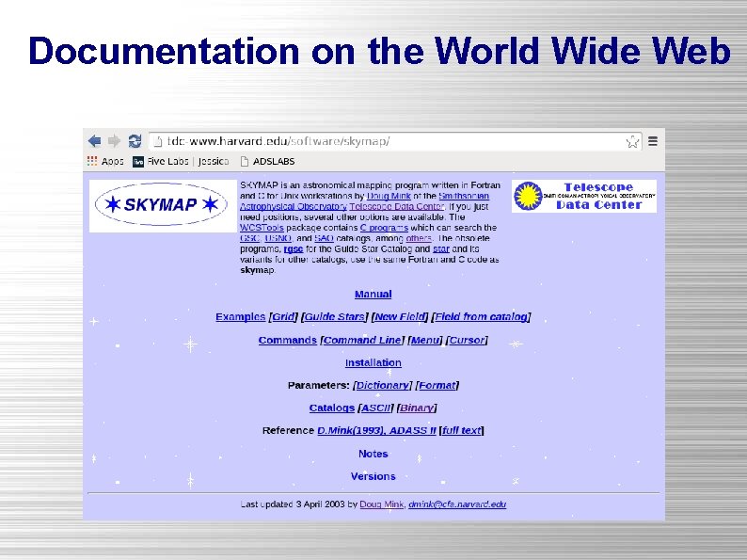Viewport: 747px width, 560px height.
Task: Open the Five Labs | Jessica bookmark
Action: (181, 162)
